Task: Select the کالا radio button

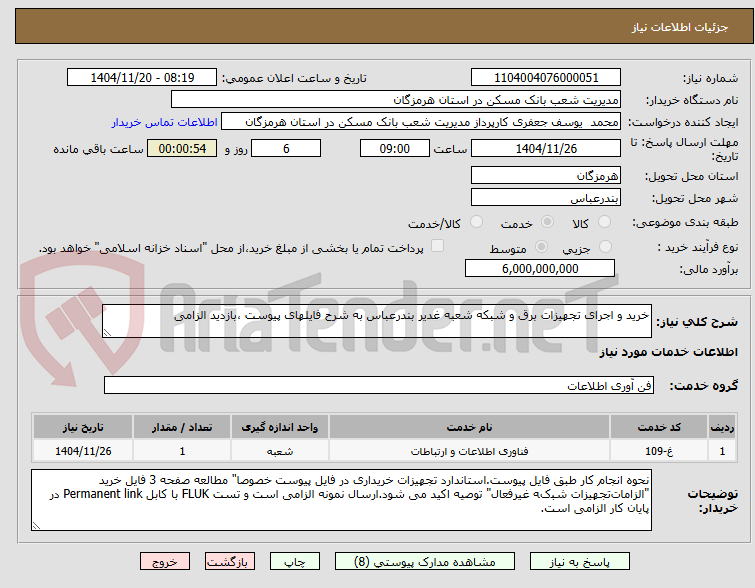Action: pyautogui.click(x=604, y=222)
